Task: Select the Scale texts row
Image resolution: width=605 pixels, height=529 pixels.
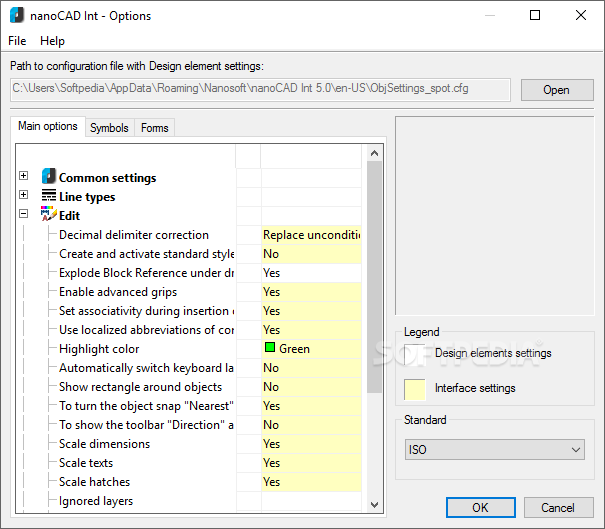Action: click(x=86, y=463)
